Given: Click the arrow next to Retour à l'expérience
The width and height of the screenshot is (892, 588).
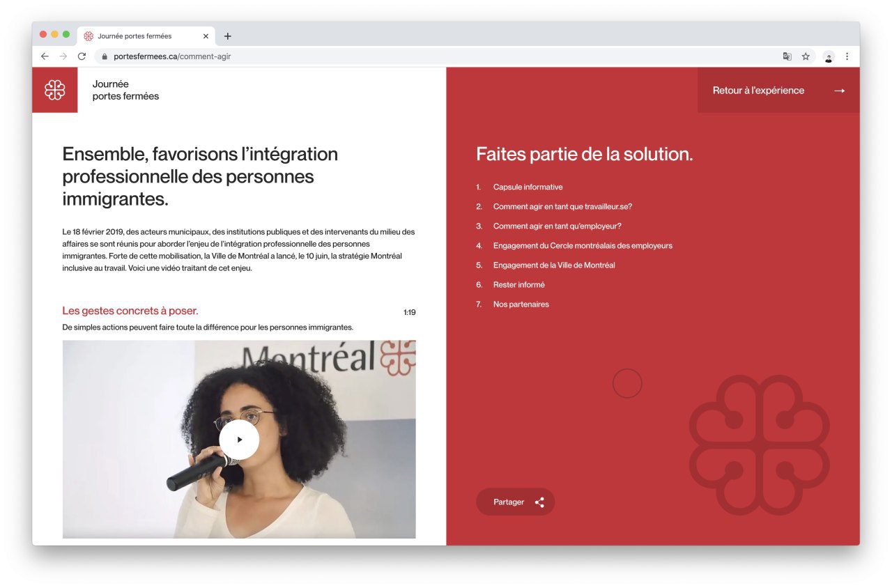Looking at the screenshot, I should click(x=839, y=91).
